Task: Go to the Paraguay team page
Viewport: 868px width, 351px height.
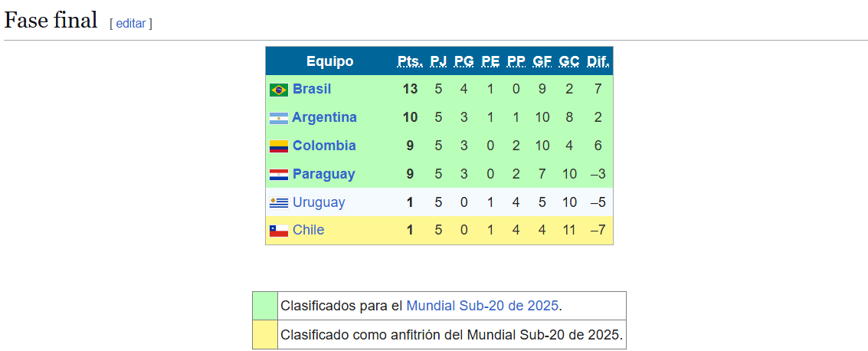Action: 323,174
